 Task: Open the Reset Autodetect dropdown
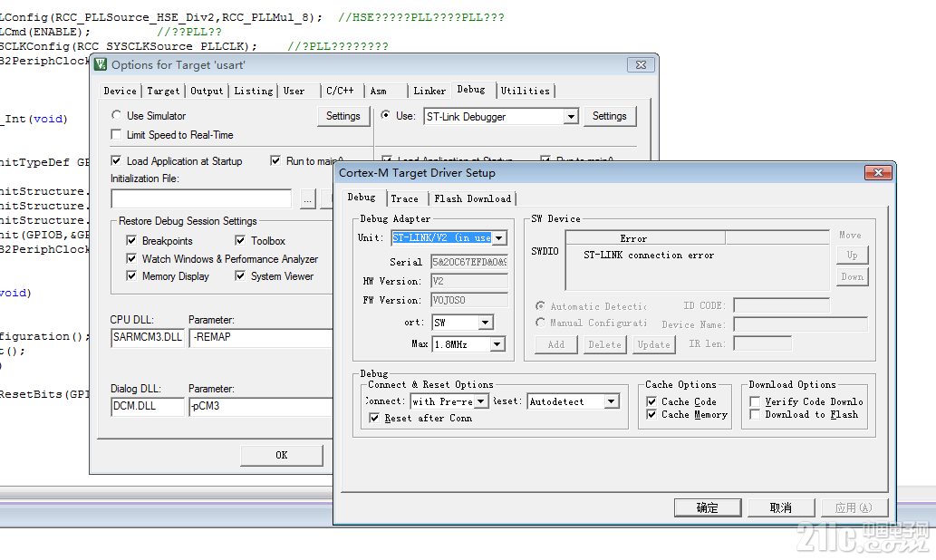pyautogui.click(x=612, y=401)
